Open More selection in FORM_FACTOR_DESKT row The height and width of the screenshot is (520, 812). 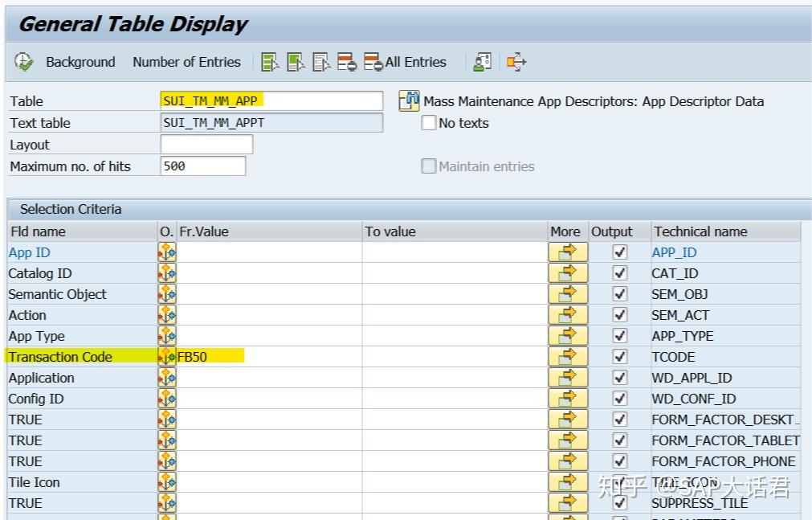point(568,420)
